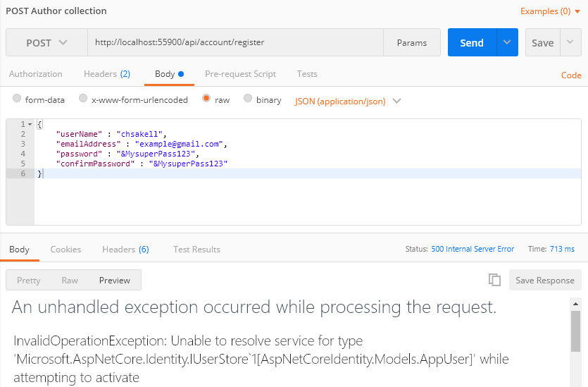Click the Send button

click(472, 42)
